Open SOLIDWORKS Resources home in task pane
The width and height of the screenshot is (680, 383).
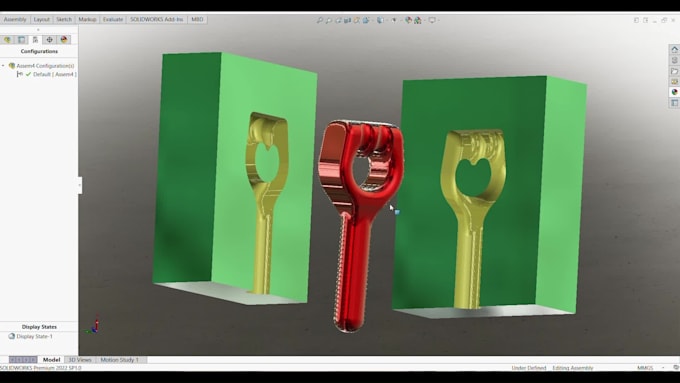pos(674,49)
